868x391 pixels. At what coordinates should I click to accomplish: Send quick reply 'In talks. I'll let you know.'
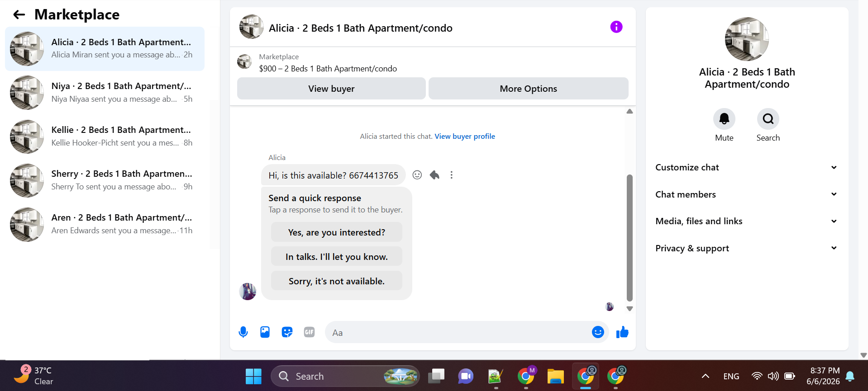click(x=336, y=257)
